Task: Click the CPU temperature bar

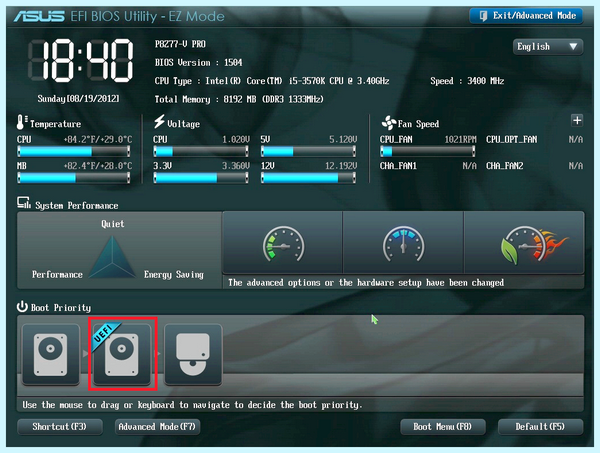Action: point(73,152)
